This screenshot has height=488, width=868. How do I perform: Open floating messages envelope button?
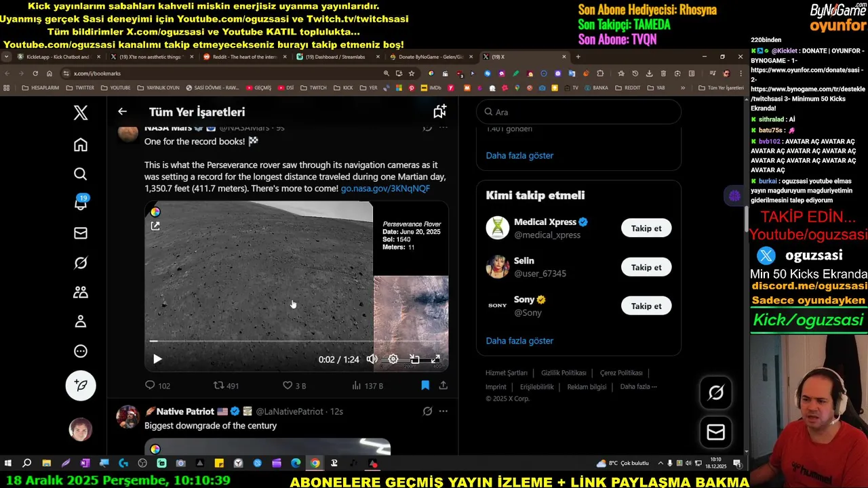click(716, 432)
